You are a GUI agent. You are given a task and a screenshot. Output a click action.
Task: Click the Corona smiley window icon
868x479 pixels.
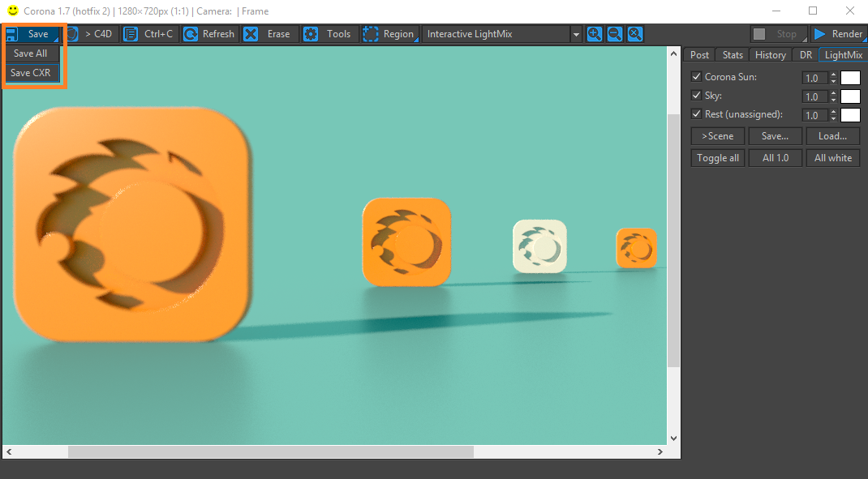[x=13, y=11]
